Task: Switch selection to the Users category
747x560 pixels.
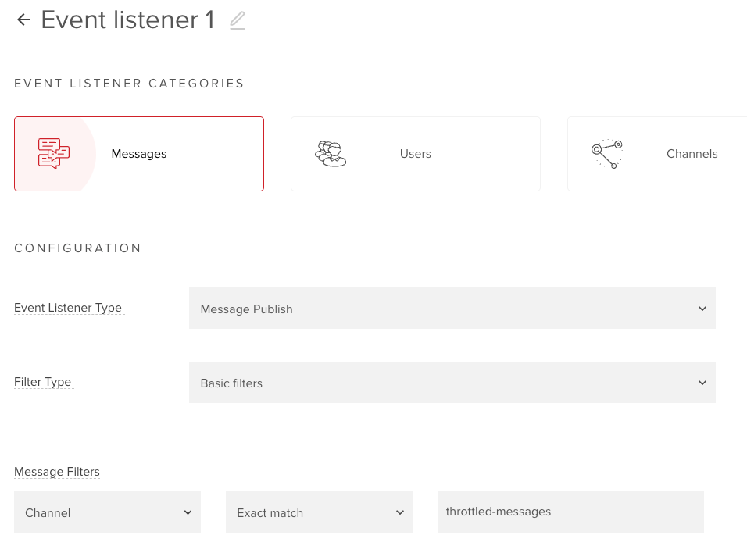Action: (415, 153)
